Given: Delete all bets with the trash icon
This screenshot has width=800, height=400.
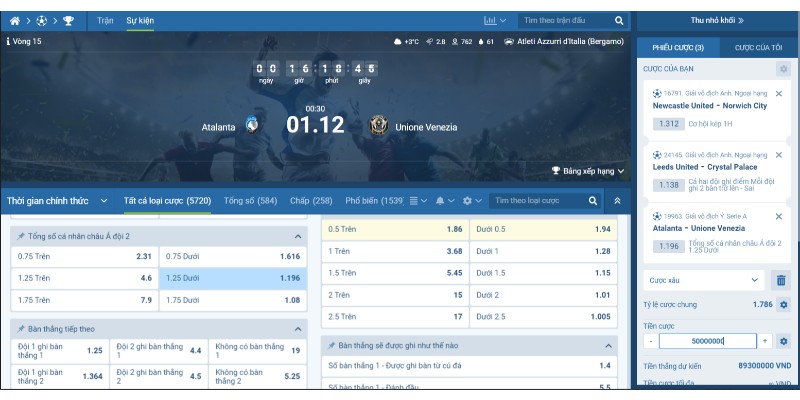Looking at the screenshot, I should click(x=782, y=280).
